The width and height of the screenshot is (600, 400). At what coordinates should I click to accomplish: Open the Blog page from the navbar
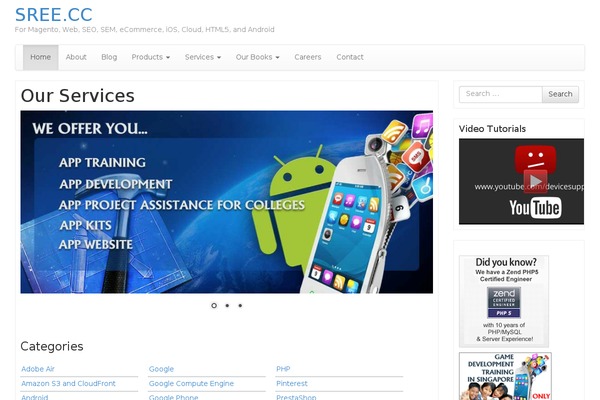tap(109, 57)
